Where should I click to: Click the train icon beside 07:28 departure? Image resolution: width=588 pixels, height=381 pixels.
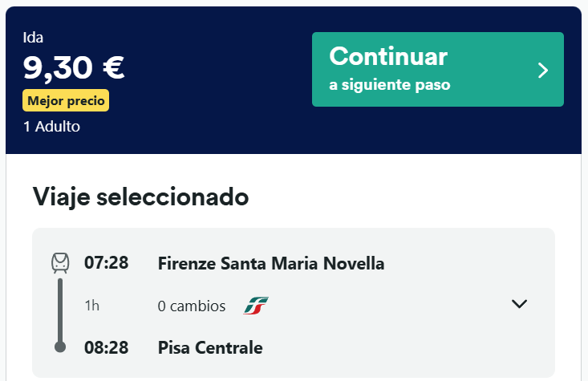point(60,263)
